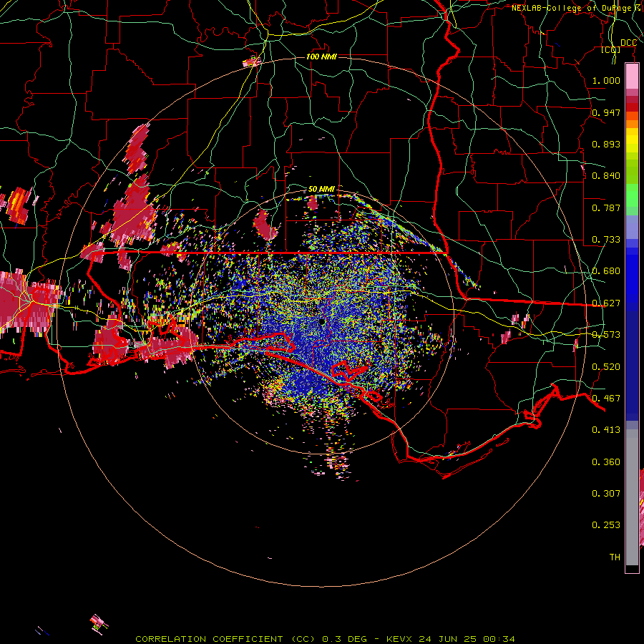Click the '24 JUN 25 00:34' timestamp
This screenshot has width=644, height=644.
[467, 639]
